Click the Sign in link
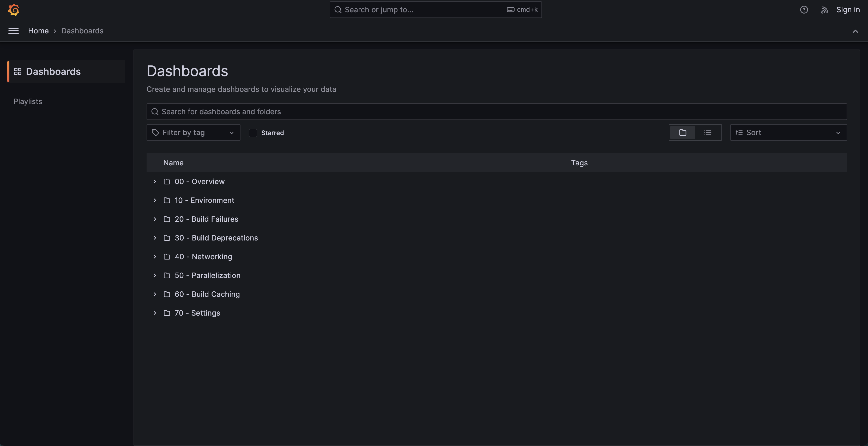Screen dimensions: 868x446 (848, 9)
